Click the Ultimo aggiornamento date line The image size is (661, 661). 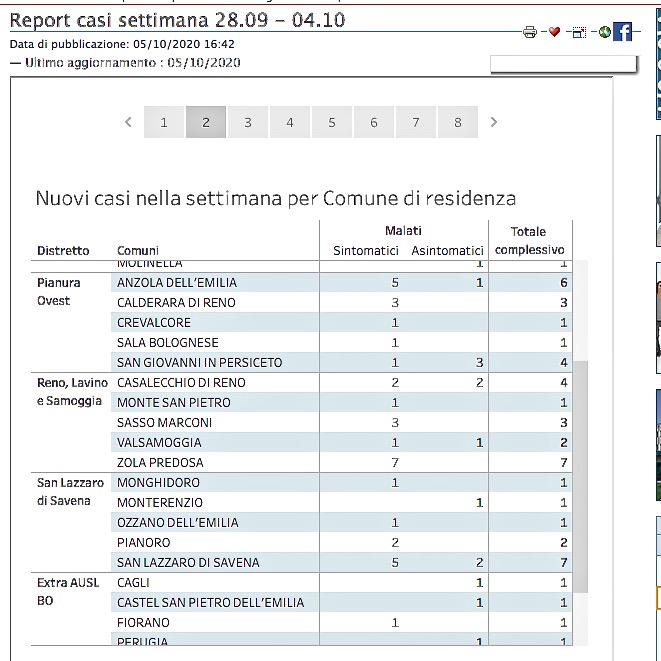[125, 63]
